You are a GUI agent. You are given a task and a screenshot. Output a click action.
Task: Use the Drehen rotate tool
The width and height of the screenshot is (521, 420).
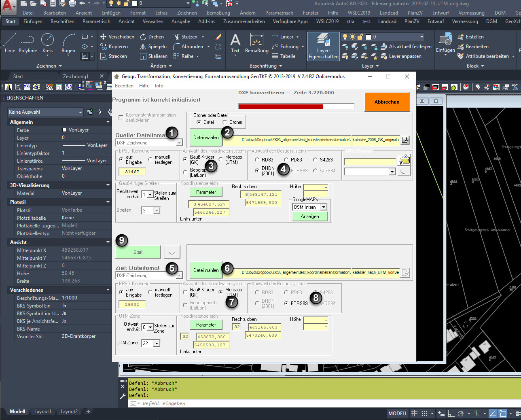(x=152, y=37)
